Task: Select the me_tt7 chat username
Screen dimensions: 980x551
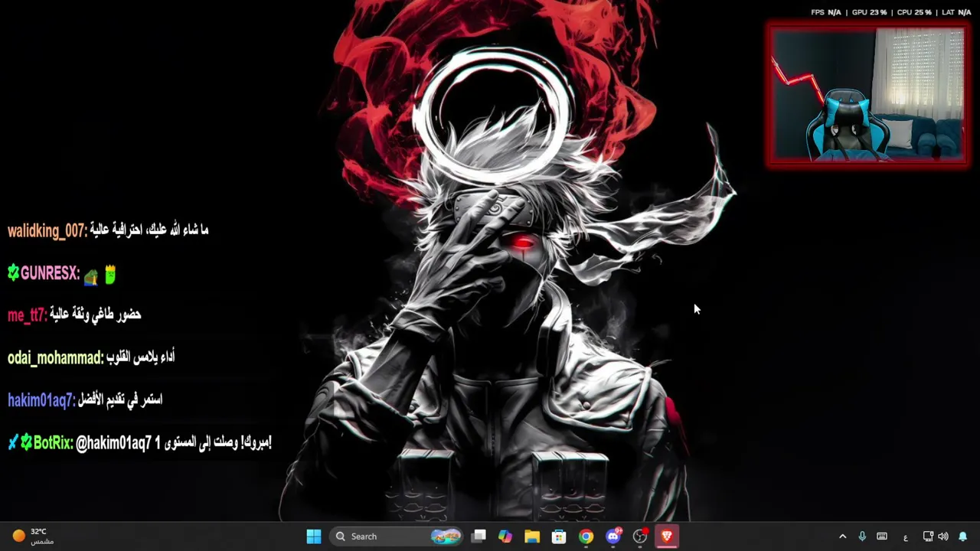Action: tap(28, 315)
